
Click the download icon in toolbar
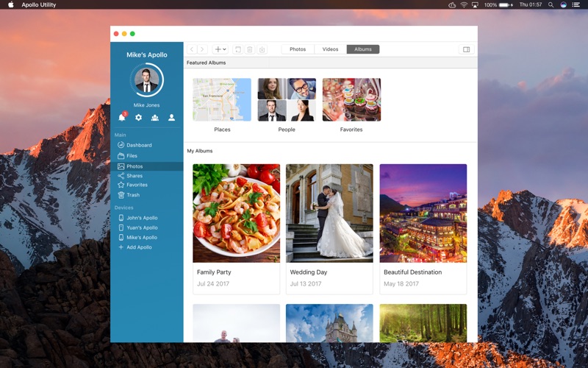point(262,49)
